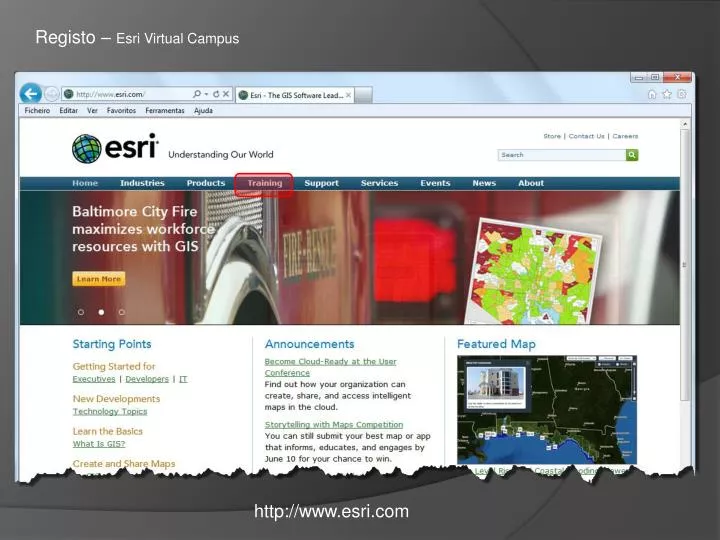Open Storytelling with Maps Competition link
The image size is (720, 540).
(334, 425)
